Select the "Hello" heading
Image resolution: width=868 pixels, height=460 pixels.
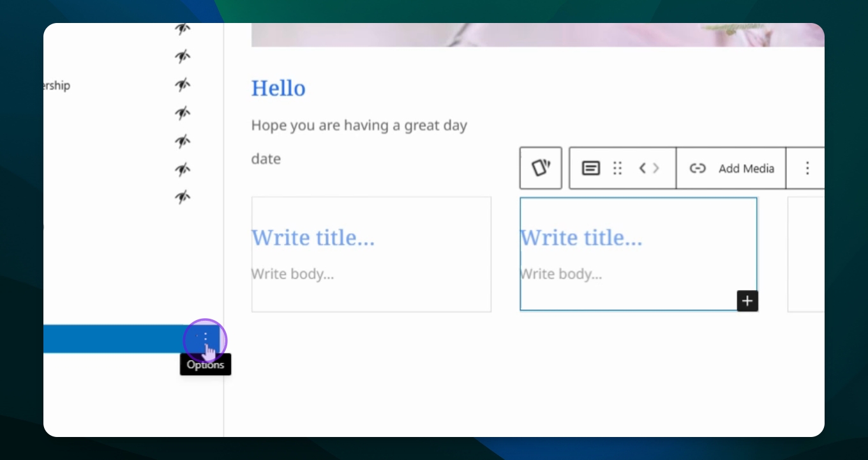pos(278,88)
